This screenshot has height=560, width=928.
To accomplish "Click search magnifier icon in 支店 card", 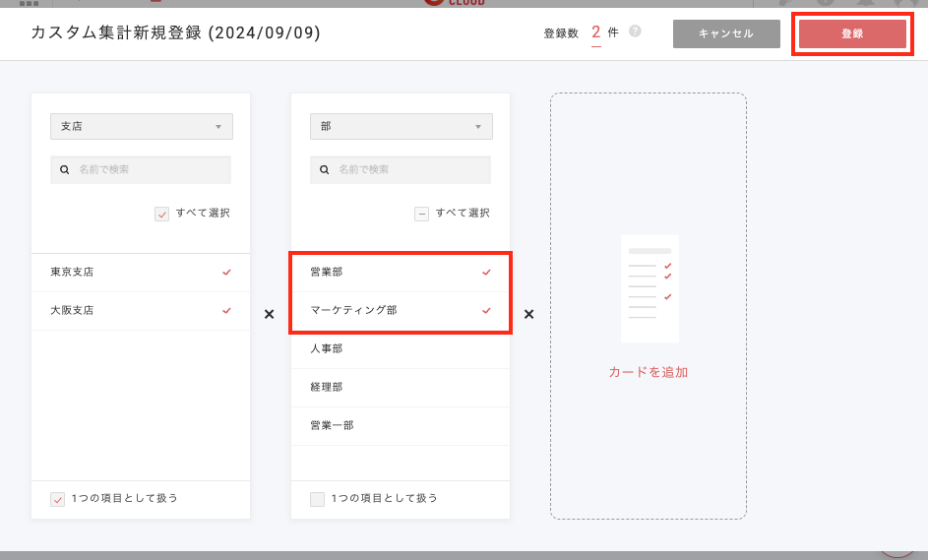I will coord(65,169).
